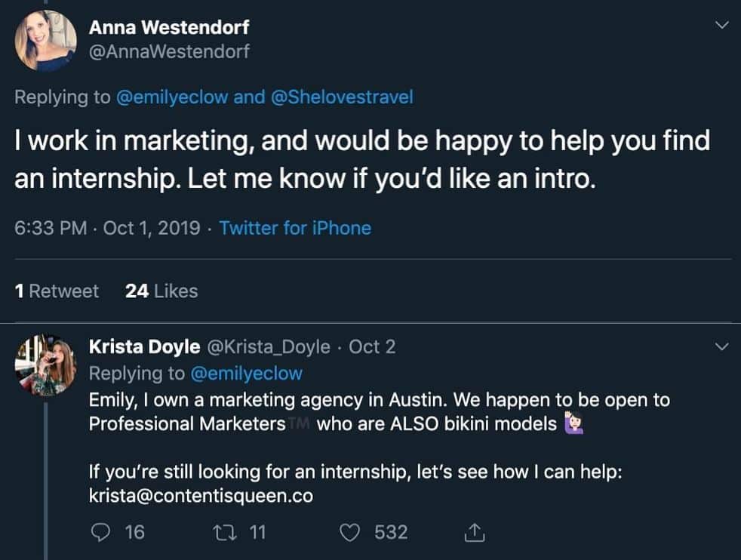Open the share icon on Krista's tweet

475,532
